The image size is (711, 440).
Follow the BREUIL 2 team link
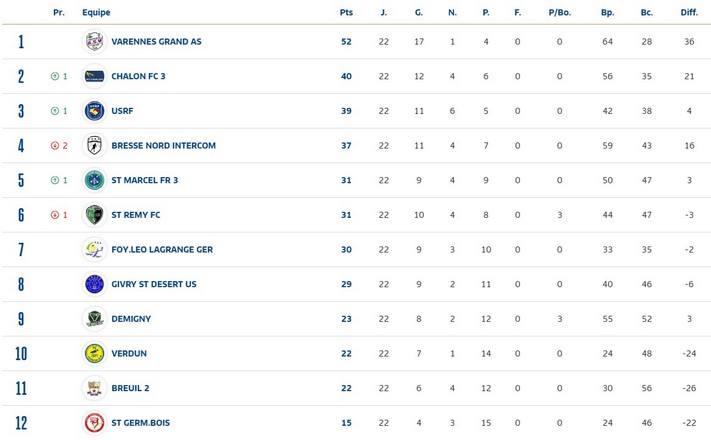[x=130, y=388]
